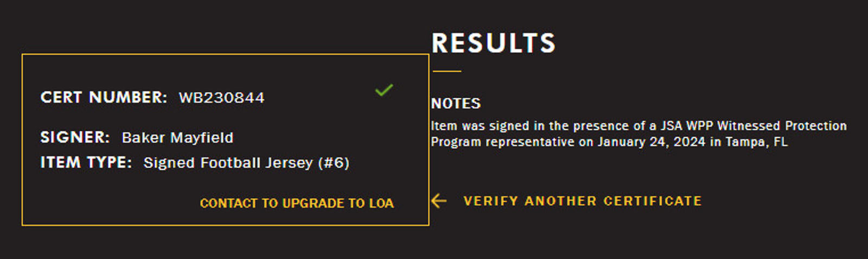Click the Cert Number label
The image size is (868, 259).
tap(104, 97)
